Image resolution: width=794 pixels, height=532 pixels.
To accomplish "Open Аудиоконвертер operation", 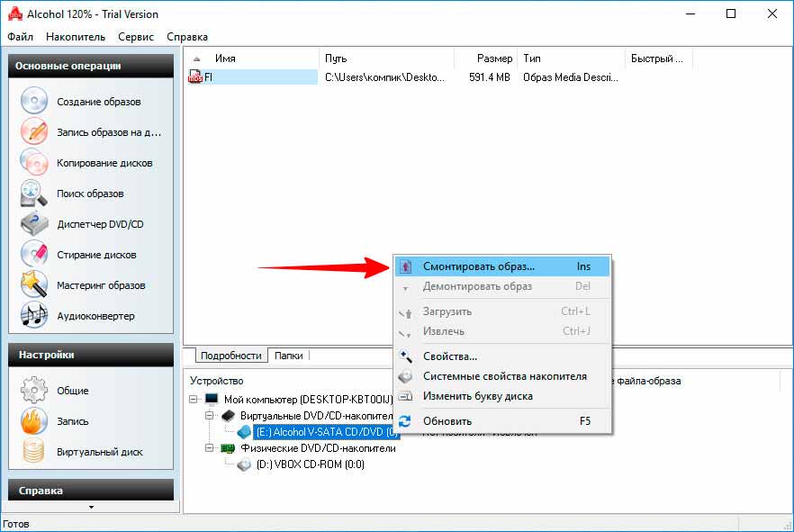I will click(95, 316).
